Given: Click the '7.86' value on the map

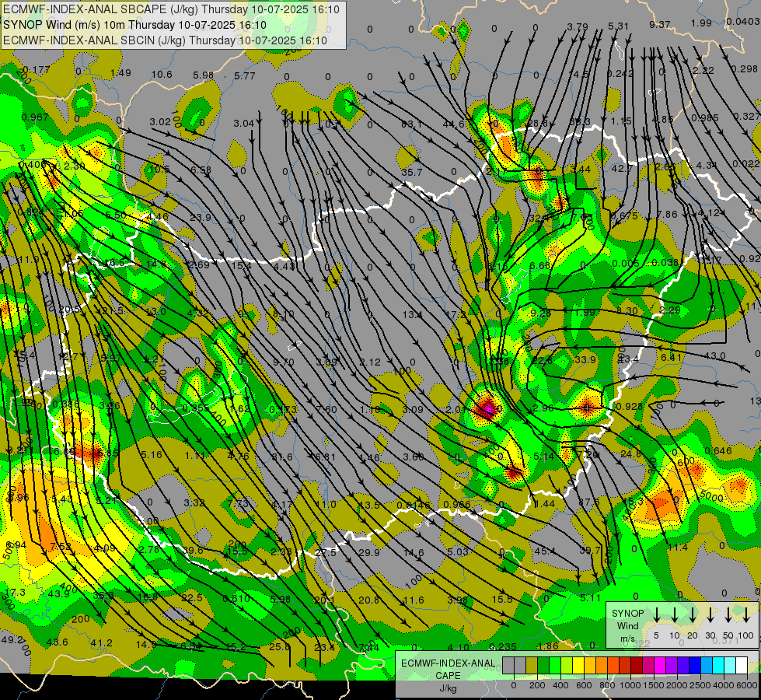Looking at the screenshot, I should click(x=667, y=214).
